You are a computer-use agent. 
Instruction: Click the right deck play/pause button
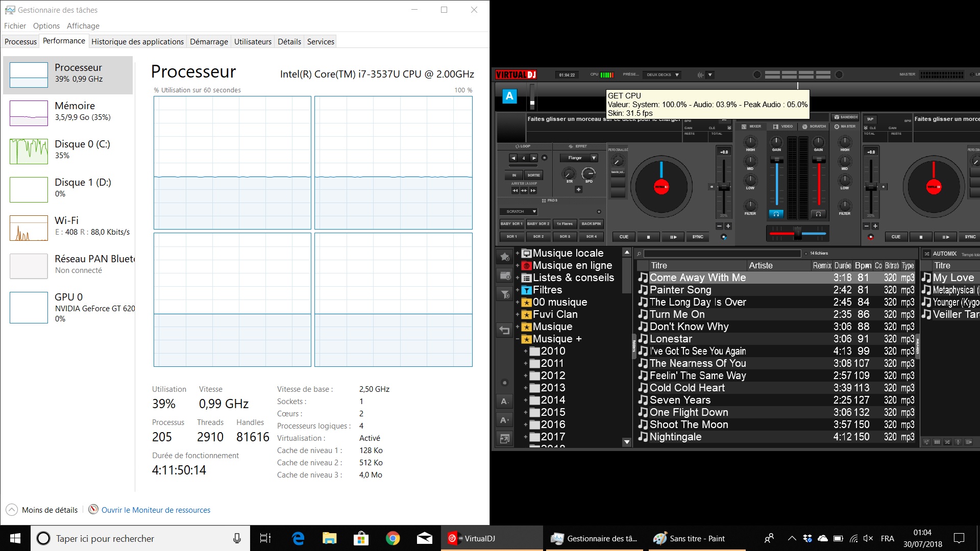[x=946, y=237]
